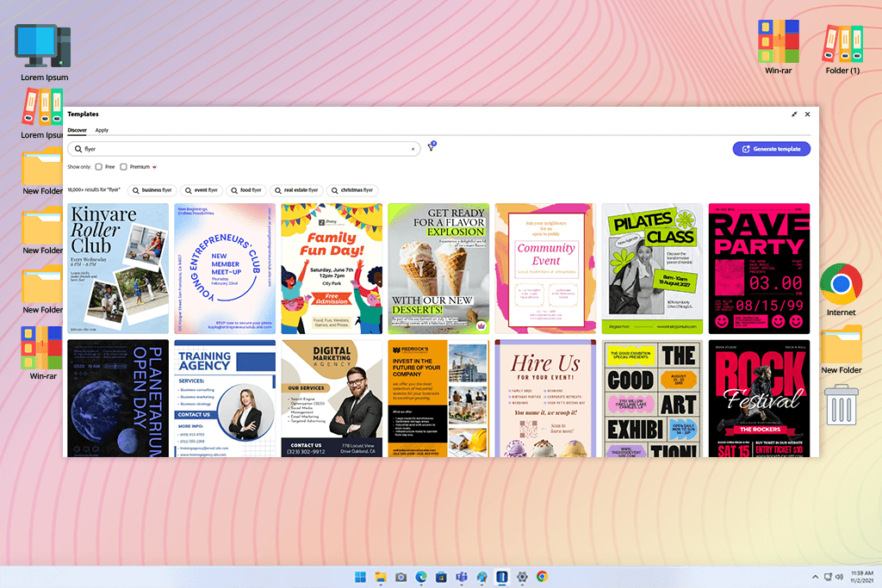This screenshot has height=588, width=882.
Task: Choose the christmas flyer suggestion
Action: [x=352, y=190]
